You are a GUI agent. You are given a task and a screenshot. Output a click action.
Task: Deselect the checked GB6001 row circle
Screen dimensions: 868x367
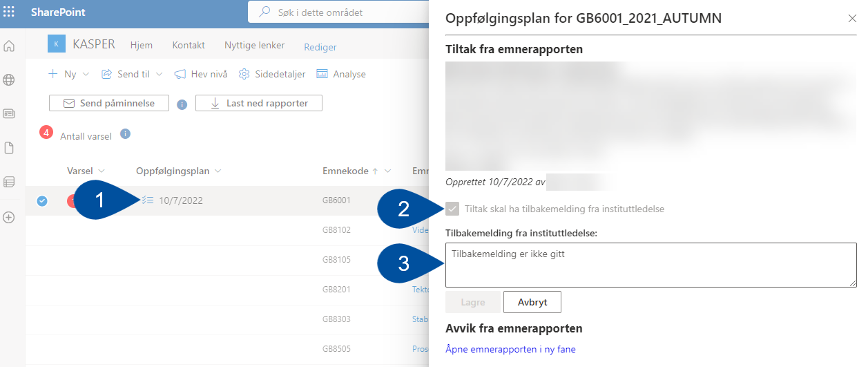click(42, 201)
